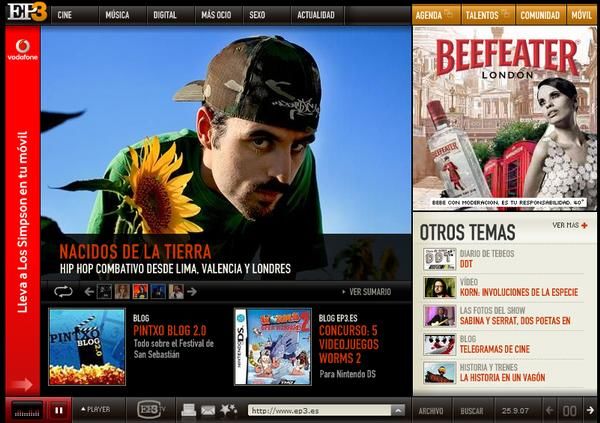This screenshot has height=423, width=600.
Task: Click the previous page arrow at bottom
Action: click(x=550, y=411)
